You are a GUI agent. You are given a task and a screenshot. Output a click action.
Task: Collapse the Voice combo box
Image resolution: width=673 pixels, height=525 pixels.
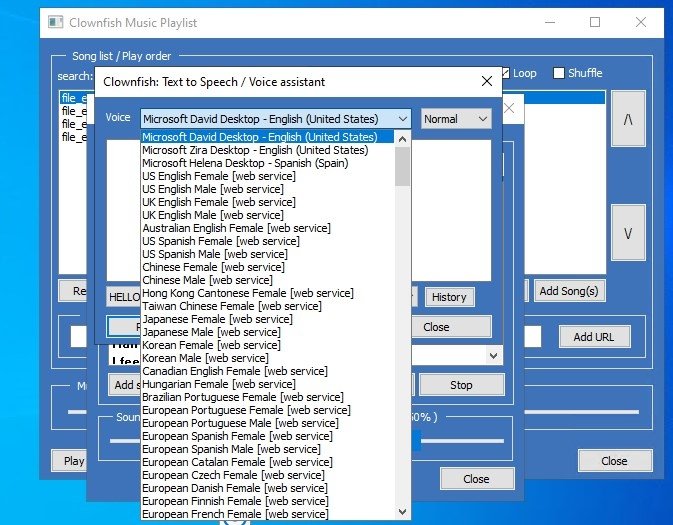pyautogui.click(x=403, y=119)
